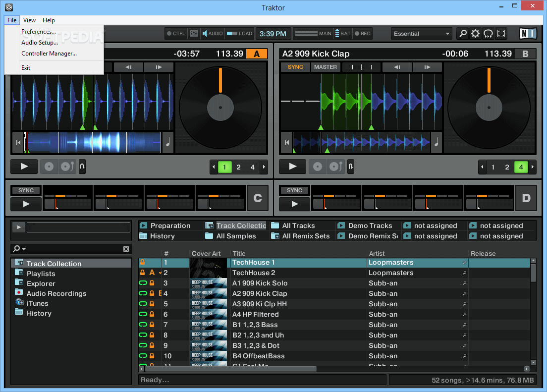Screen dimensions: 547x392
Task: Select Audio Recordings in browser tree
Action: point(56,293)
